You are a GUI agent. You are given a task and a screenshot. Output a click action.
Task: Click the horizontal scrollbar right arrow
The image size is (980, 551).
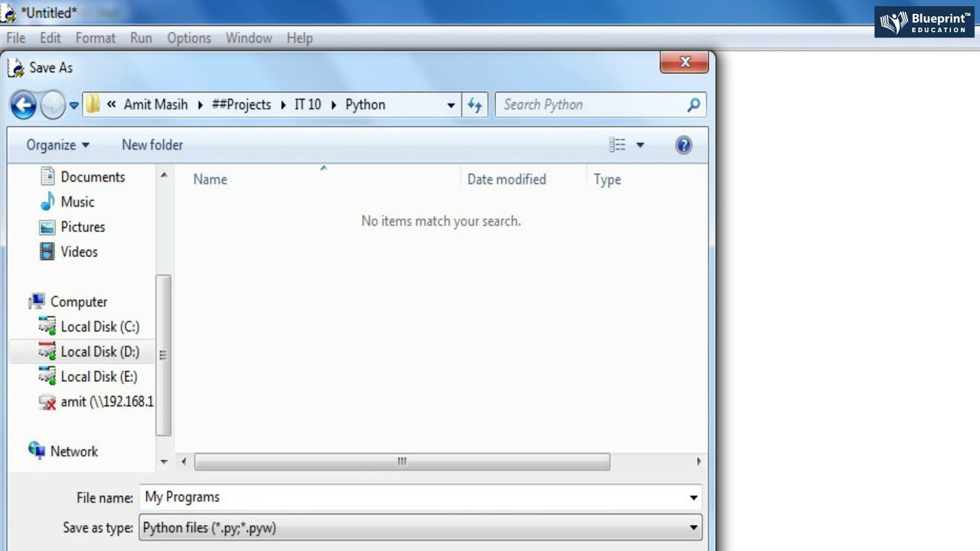coord(698,461)
